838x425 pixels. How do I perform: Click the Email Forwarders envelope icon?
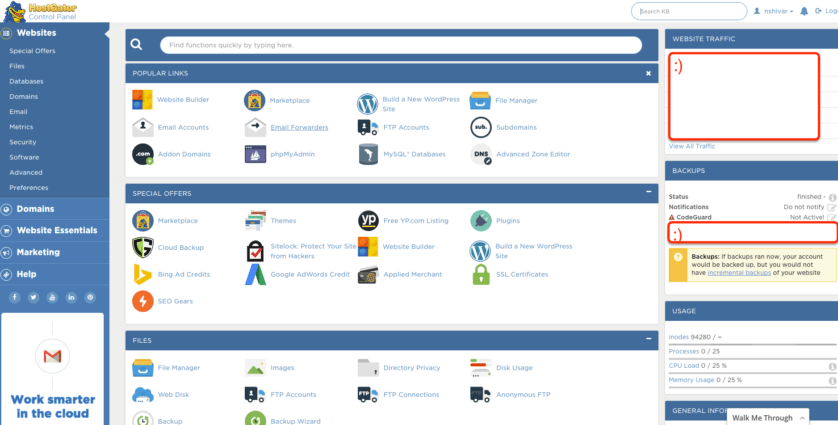(x=255, y=127)
